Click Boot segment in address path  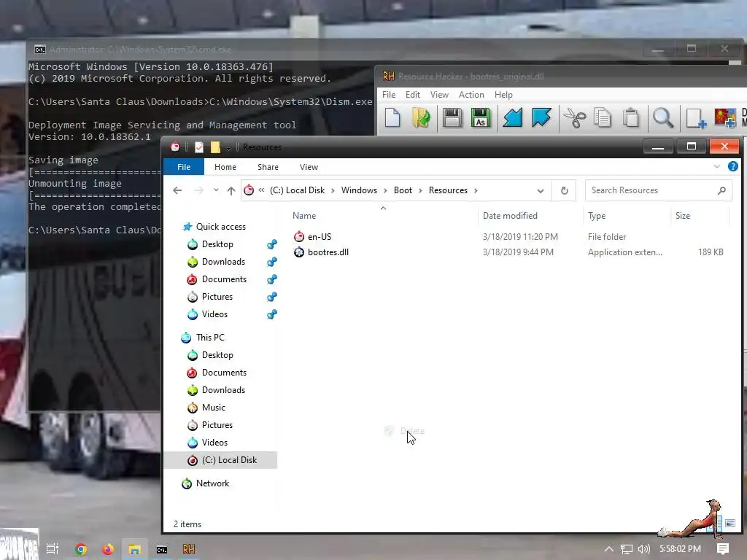403,190
